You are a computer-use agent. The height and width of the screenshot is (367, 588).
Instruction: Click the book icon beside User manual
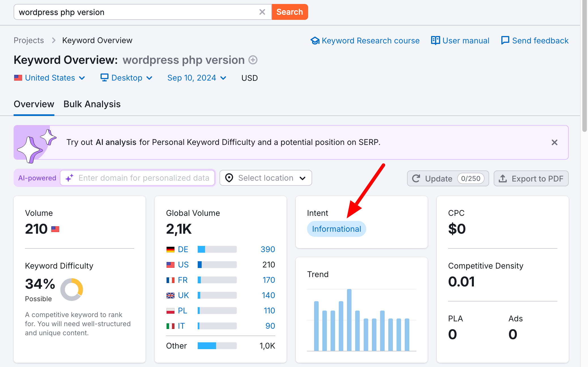click(435, 41)
